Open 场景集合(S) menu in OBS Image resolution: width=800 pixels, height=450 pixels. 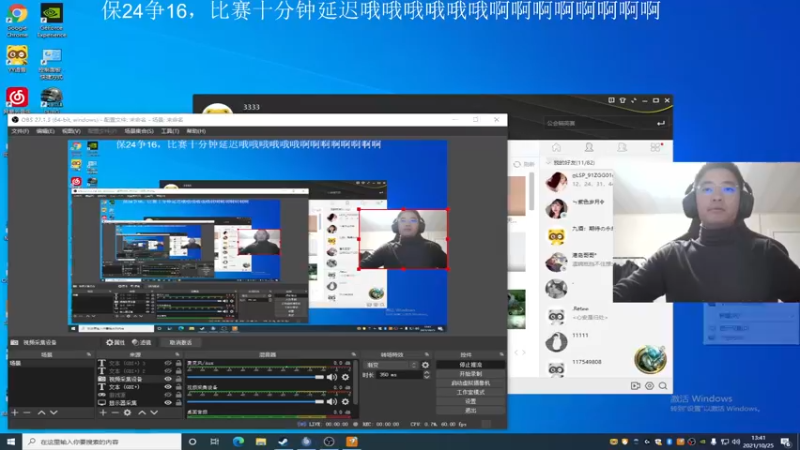pyautogui.click(x=139, y=131)
